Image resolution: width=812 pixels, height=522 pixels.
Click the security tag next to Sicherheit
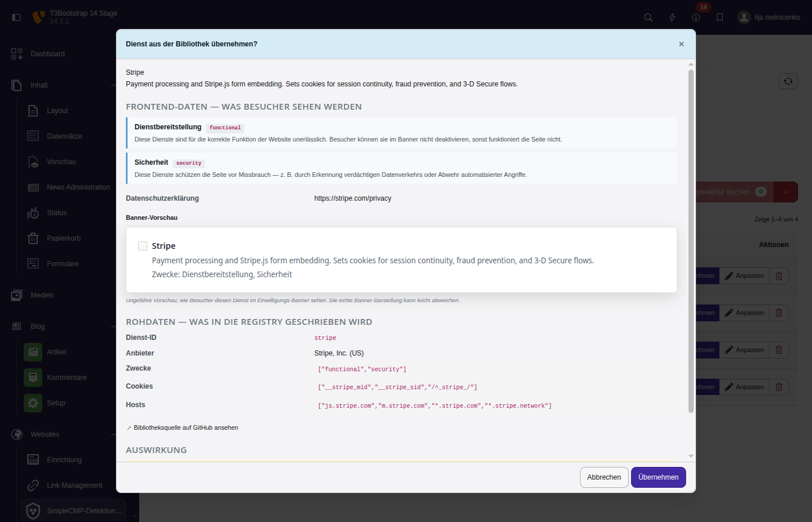pos(189,164)
